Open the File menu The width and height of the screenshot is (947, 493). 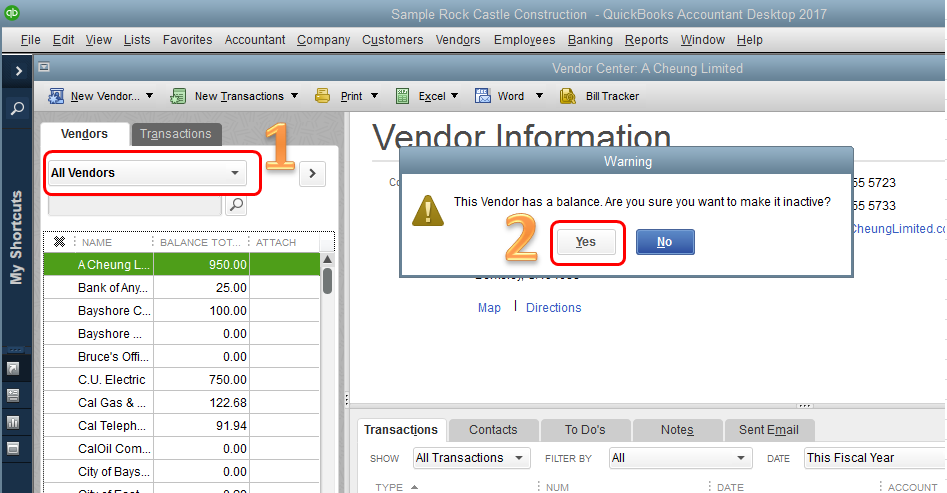[x=31, y=40]
